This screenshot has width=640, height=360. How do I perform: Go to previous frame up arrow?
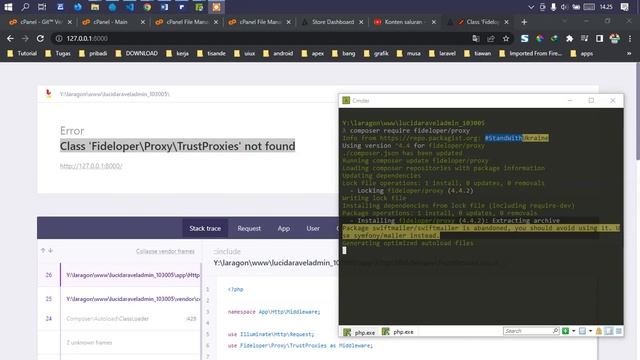coord(43,250)
